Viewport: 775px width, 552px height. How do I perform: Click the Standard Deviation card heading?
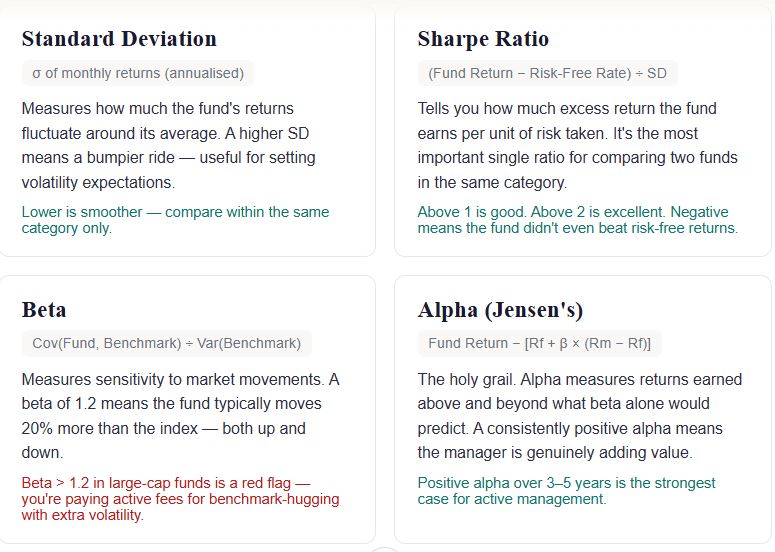pos(119,40)
